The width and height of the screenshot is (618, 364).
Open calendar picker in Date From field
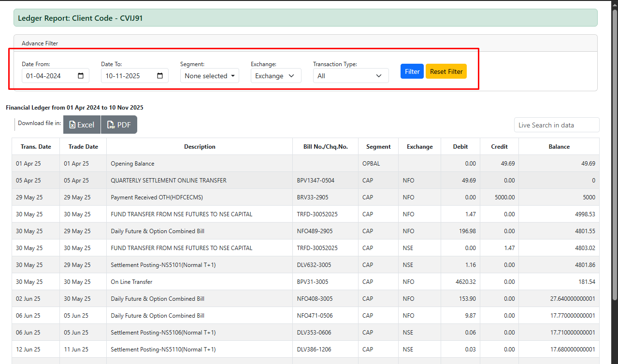(81, 76)
